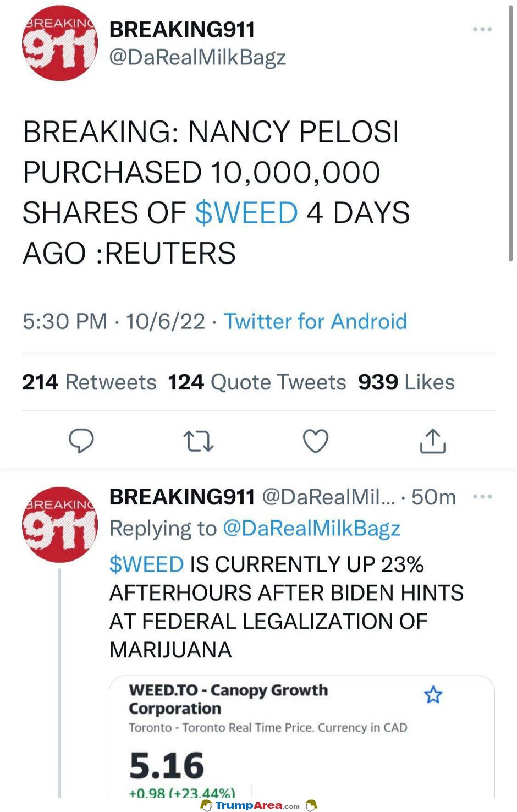Open the BREAKING911 profile name in header
This screenshot has width=517, height=812.
(182, 30)
